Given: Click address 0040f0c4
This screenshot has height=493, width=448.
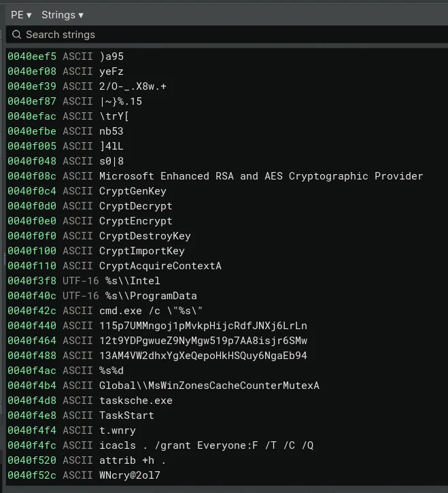Looking at the screenshot, I should point(32,191).
